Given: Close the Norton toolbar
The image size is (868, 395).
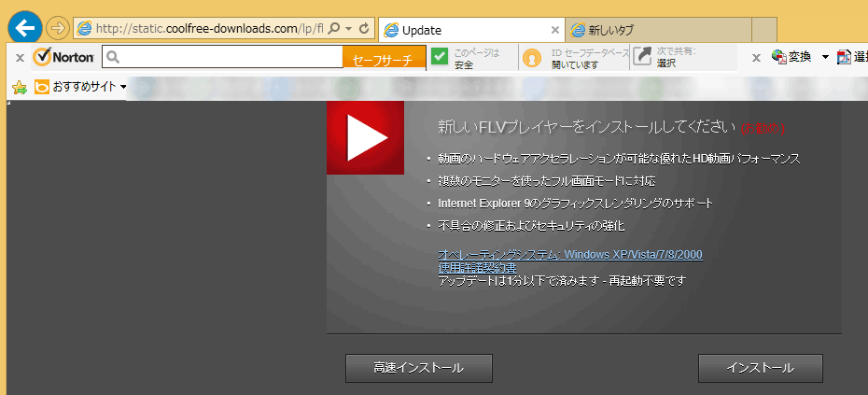Looking at the screenshot, I should (20, 58).
